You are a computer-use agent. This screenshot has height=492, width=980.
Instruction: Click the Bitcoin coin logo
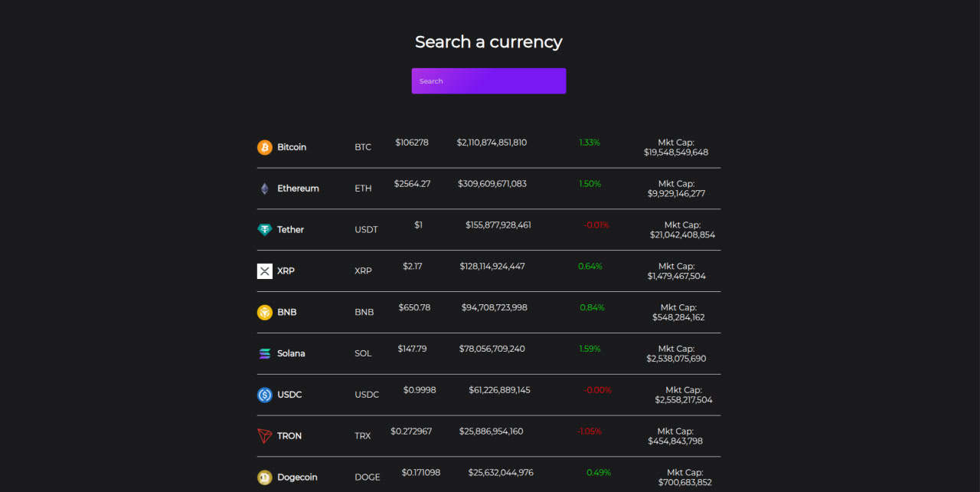coord(265,147)
